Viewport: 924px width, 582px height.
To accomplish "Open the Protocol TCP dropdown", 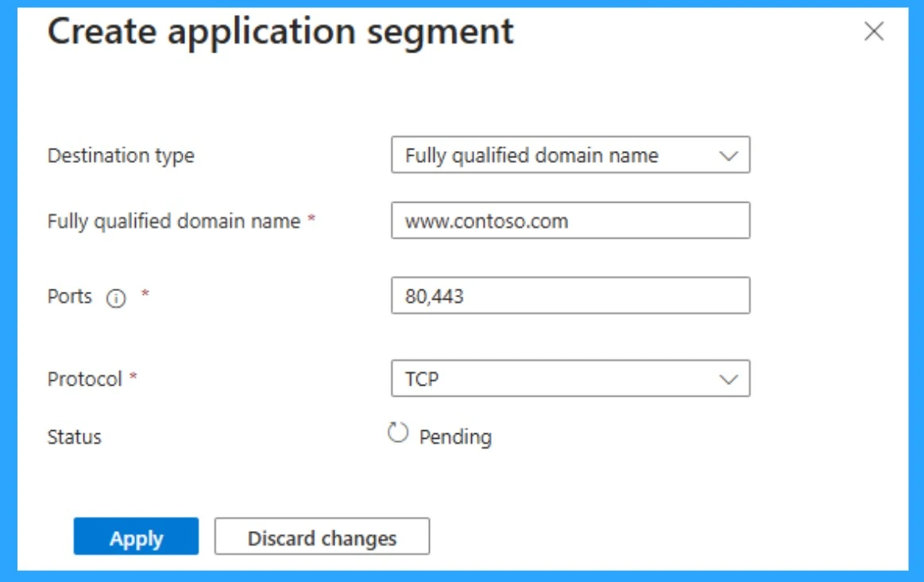I will [x=570, y=378].
